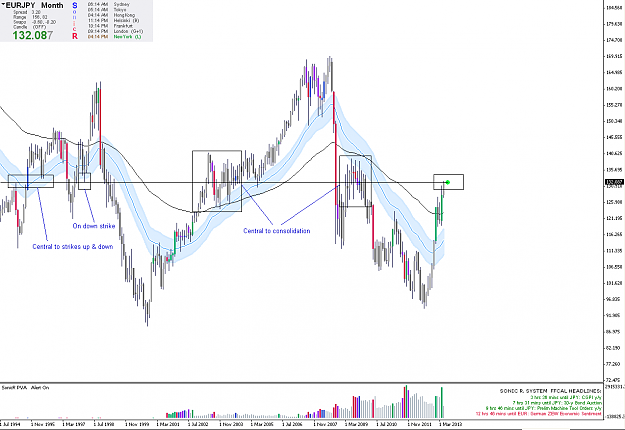Screen dimensions: 625x430
Task: Click the 1 Jul 2002 date label
Action: [198, 424]
